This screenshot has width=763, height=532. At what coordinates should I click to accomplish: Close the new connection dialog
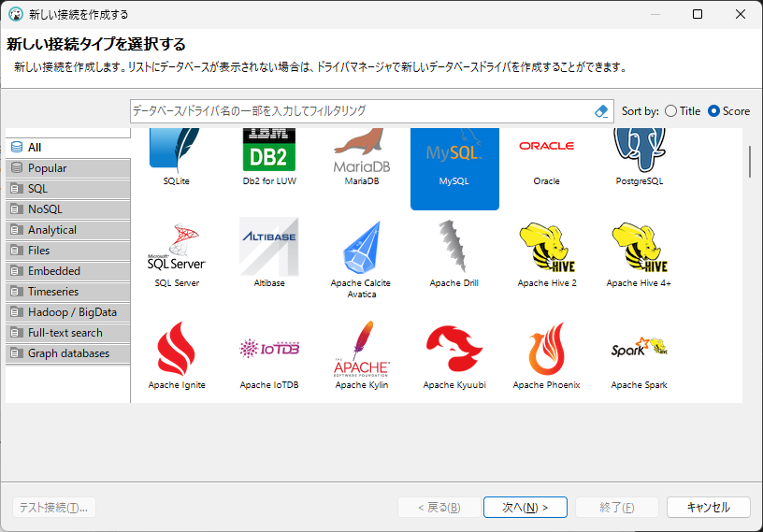[x=741, y=14]
